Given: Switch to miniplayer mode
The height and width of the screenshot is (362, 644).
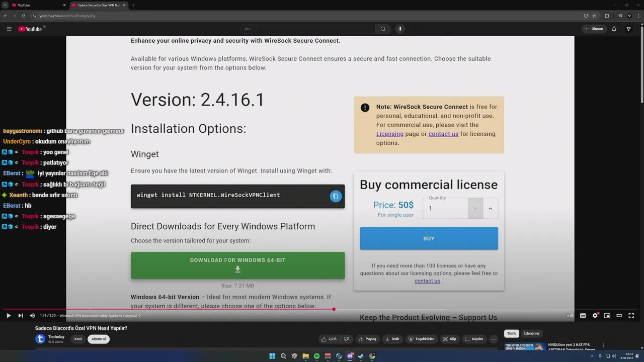Looking at the screenshot, I should pyautogui.click(x=607, y=316).
